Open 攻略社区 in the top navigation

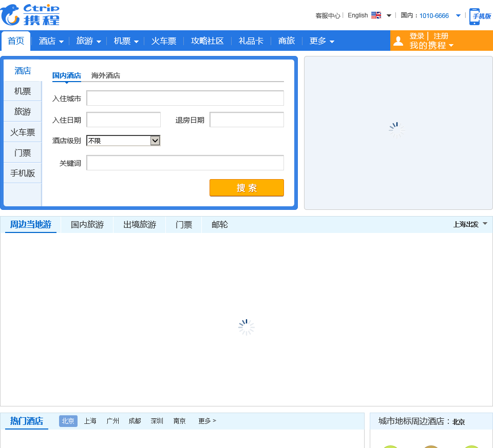click(207, 41)
